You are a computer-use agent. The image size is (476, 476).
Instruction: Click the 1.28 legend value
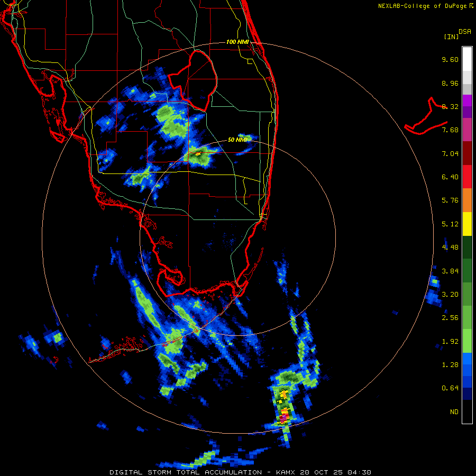pyautogui.click(x=450, y=365)
